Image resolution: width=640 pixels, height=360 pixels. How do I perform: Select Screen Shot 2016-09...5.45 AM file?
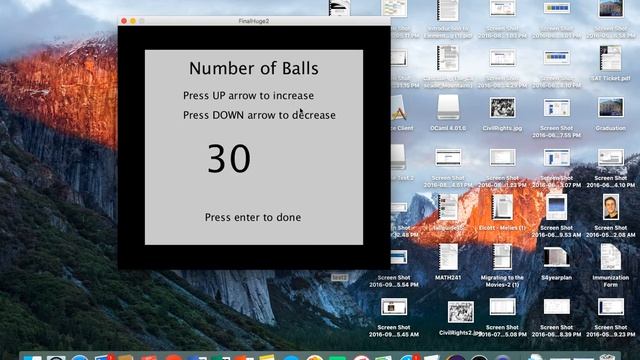[394, 307]
